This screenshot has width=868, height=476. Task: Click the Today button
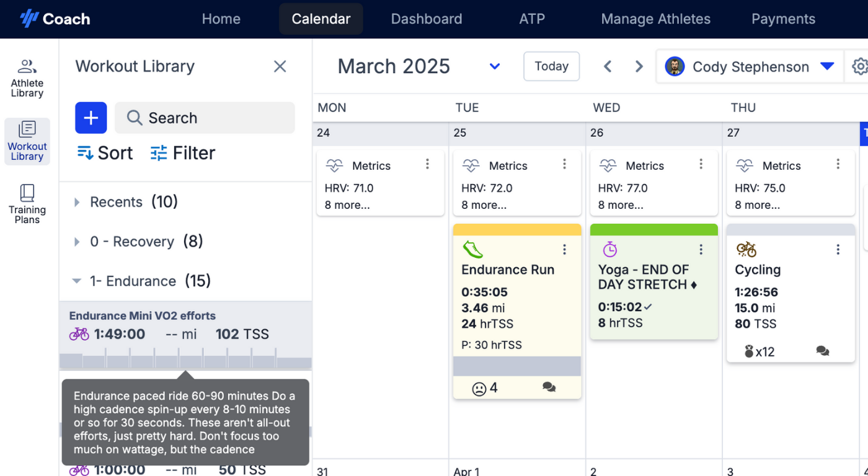coord(552,66)
